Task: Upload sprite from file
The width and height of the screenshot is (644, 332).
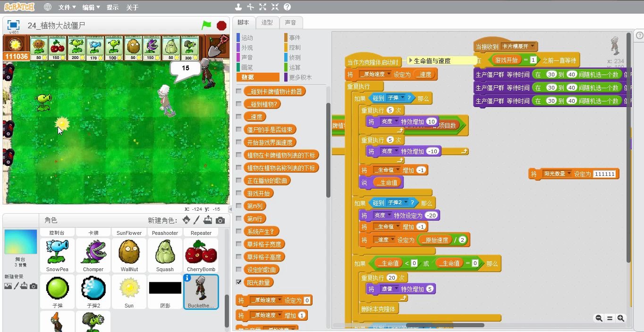Action: [x=208, y=220]
